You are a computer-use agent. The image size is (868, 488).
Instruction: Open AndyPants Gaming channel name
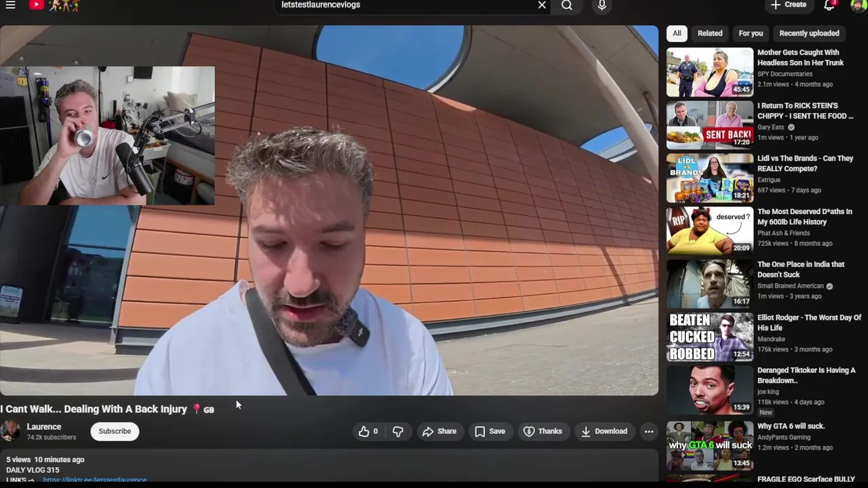pyautogui.click(x=785, y=437)
